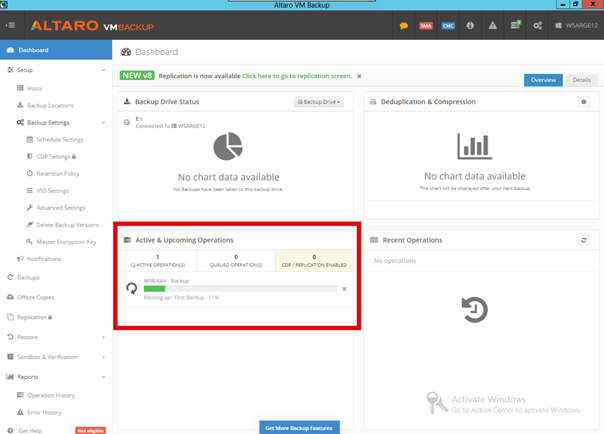Open the warning triangle alerts icon
604x434 pixels.
(493, 25)
